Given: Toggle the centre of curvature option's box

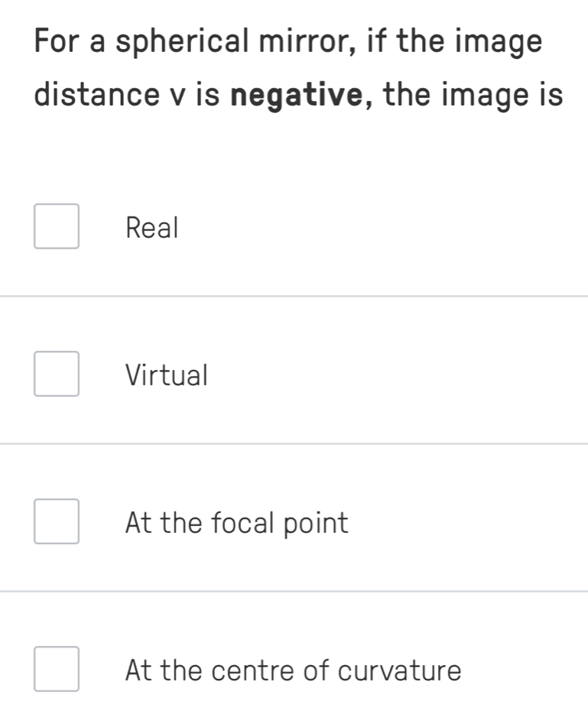Looking at the screenshot, I should (56, 669).
